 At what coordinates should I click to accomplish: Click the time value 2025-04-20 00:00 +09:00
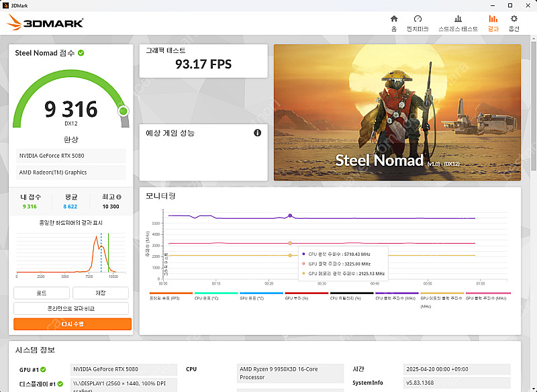coord(457,369)
